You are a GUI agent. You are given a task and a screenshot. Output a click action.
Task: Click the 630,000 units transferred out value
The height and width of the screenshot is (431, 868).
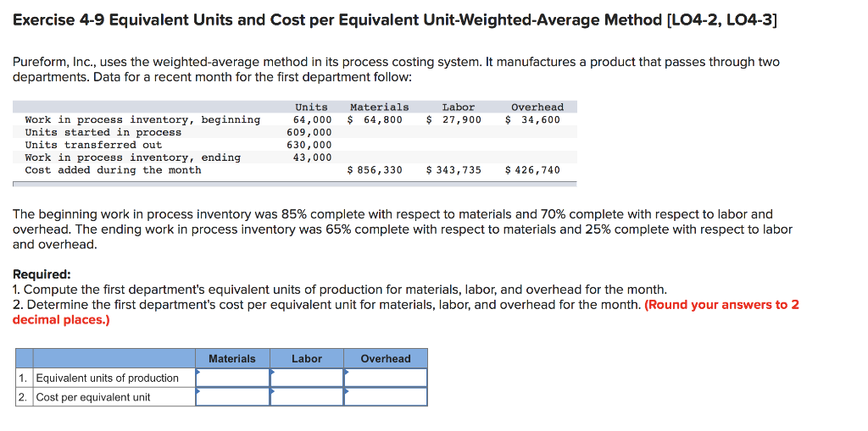(309, 145)
